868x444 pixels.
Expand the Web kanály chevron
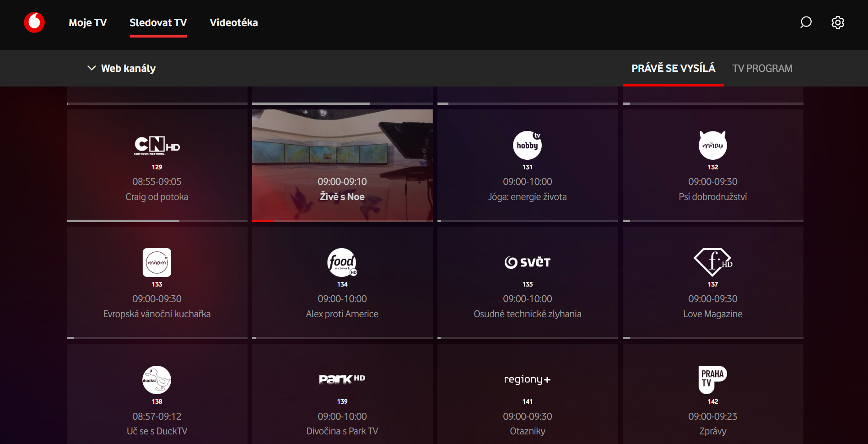tap(92, 68)
